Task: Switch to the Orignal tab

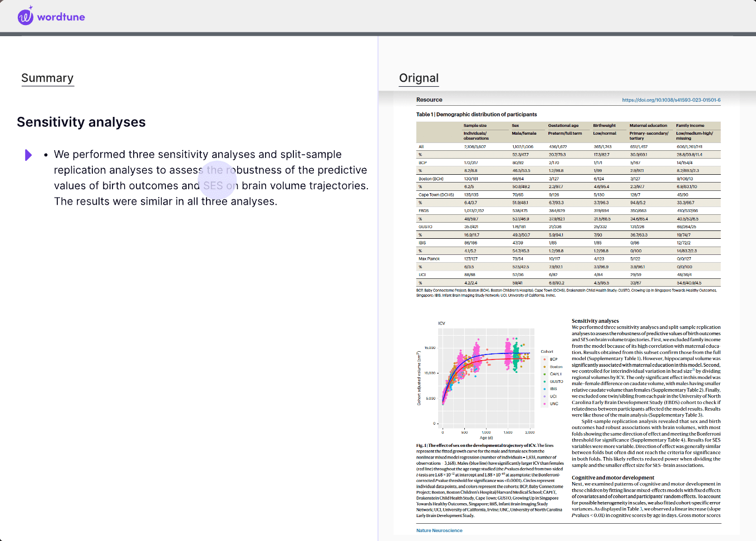Action: click(419, 78)
